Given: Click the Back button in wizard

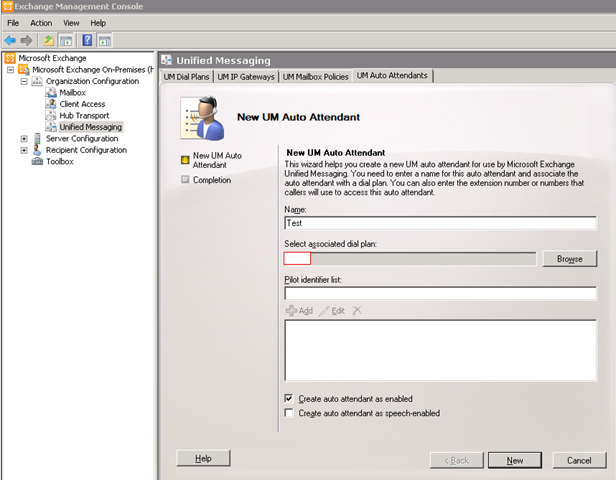Looking at the screenshot, I should [456, 460].
